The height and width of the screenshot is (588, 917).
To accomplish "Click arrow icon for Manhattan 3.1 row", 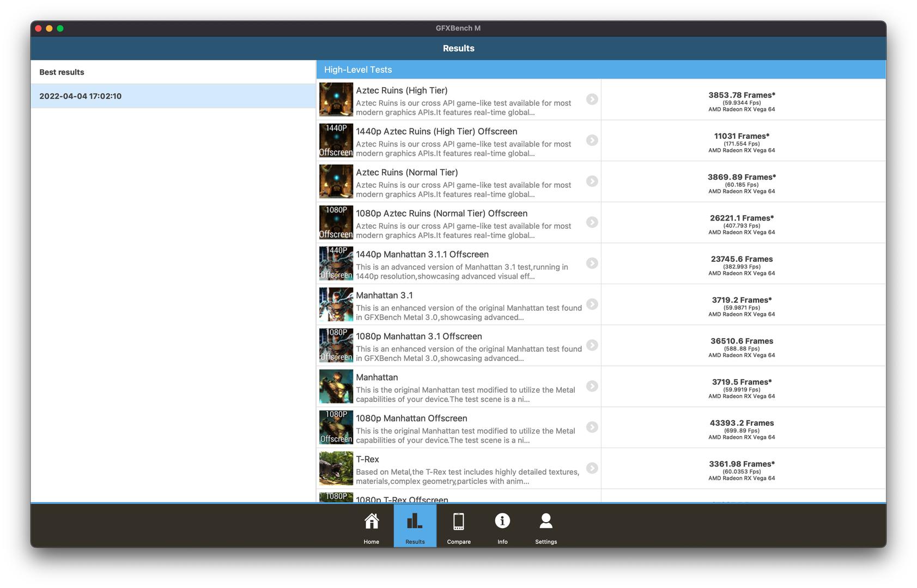I will 592,304.
